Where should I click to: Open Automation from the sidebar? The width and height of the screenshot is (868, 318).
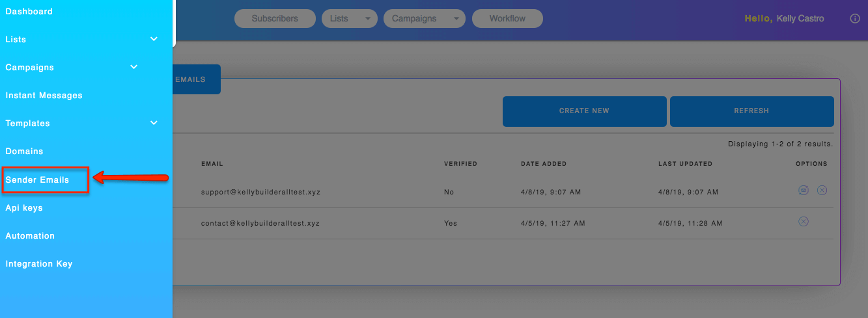coord(30,236)
